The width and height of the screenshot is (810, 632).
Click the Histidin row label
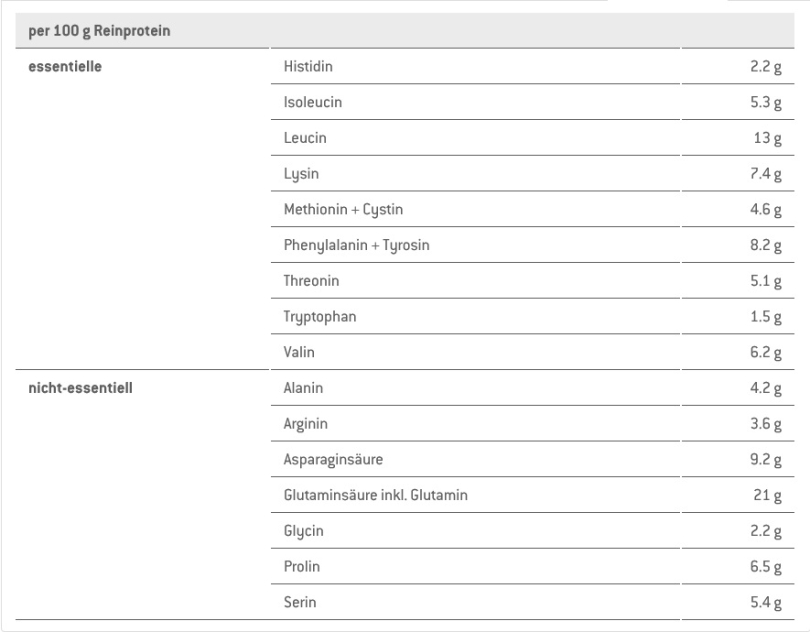(308, 67)
